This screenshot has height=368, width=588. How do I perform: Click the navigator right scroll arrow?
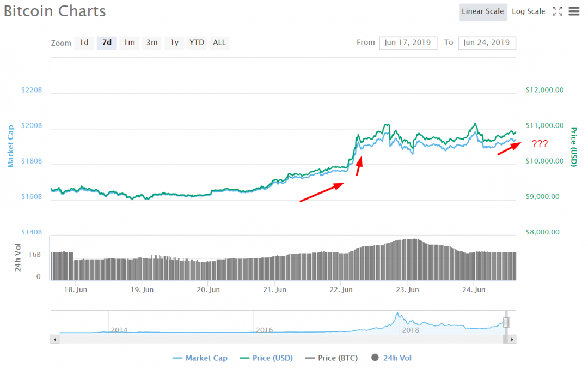[512, 340]
